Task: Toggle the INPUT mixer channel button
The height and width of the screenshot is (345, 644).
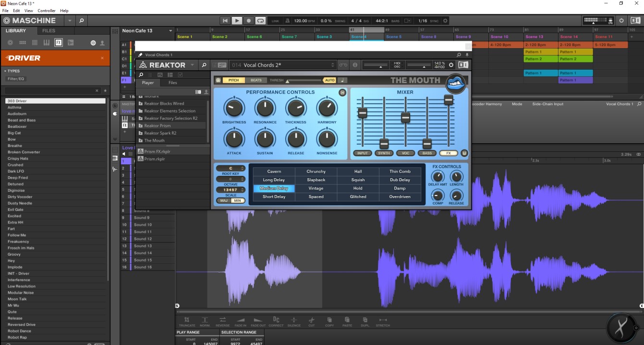Action: (x=363, y=153)
